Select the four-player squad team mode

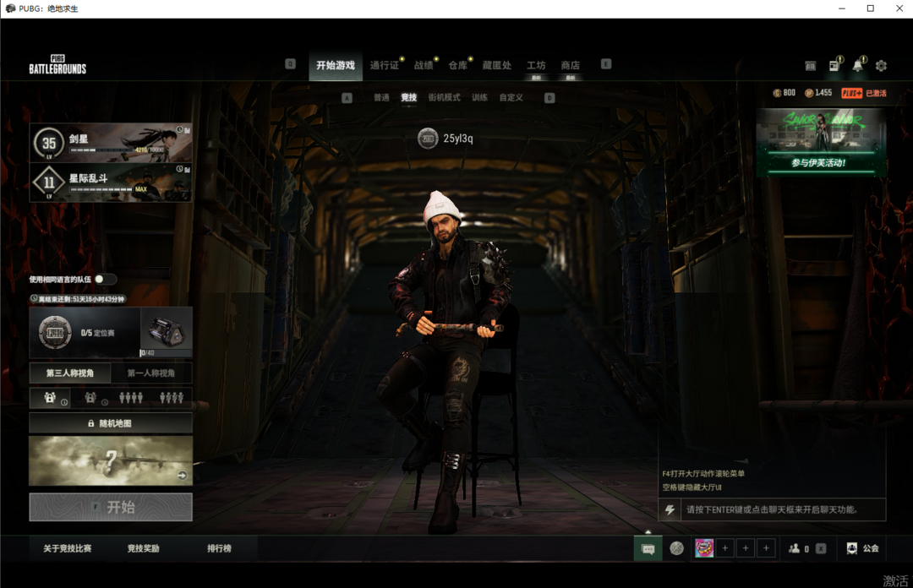click(172, 397)
